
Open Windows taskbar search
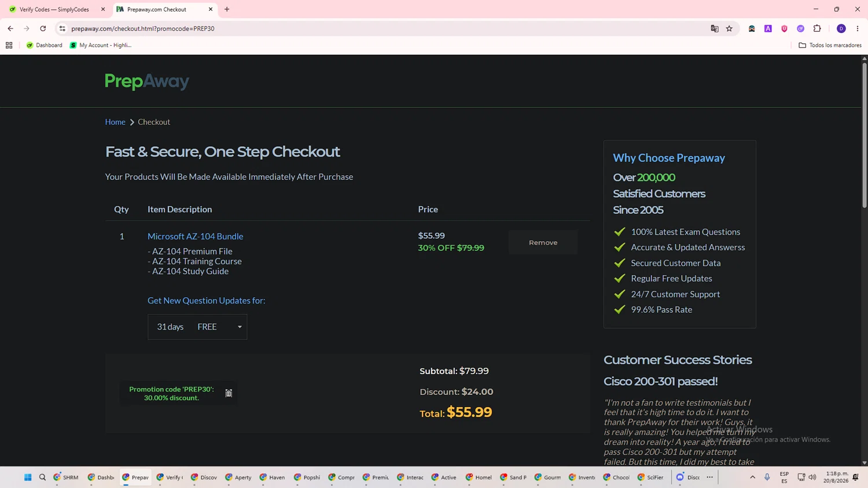coord(42,477)
